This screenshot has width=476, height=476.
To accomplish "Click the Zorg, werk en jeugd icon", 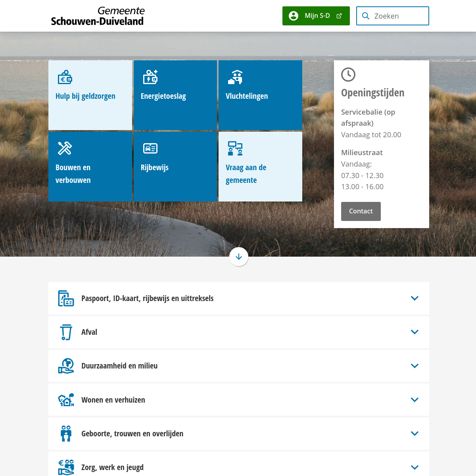I will pyautogui.click(x=66, y=467).
